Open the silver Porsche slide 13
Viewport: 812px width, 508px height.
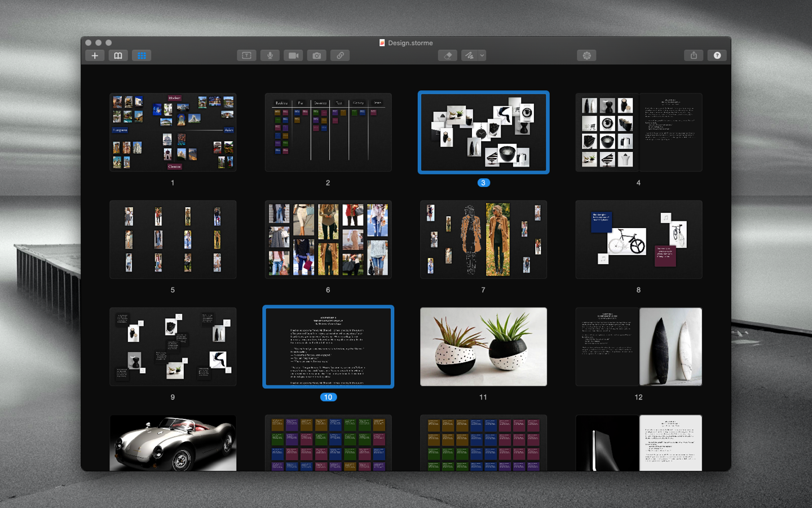click(173, 446)
